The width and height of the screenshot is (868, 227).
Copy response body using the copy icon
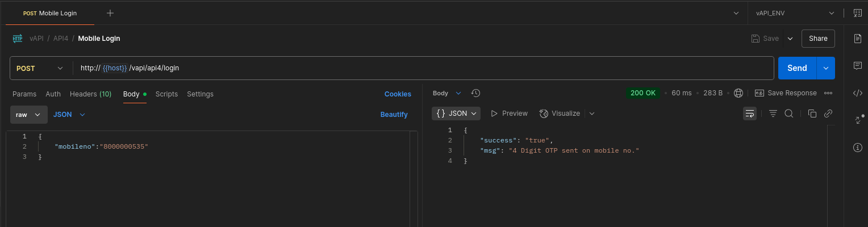coord(812,113)
